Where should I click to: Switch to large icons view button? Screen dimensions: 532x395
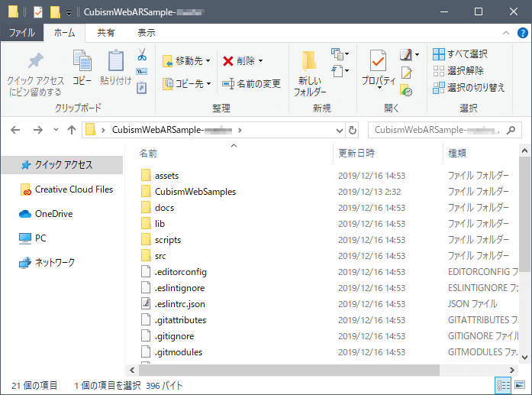[x=520, y=385]
